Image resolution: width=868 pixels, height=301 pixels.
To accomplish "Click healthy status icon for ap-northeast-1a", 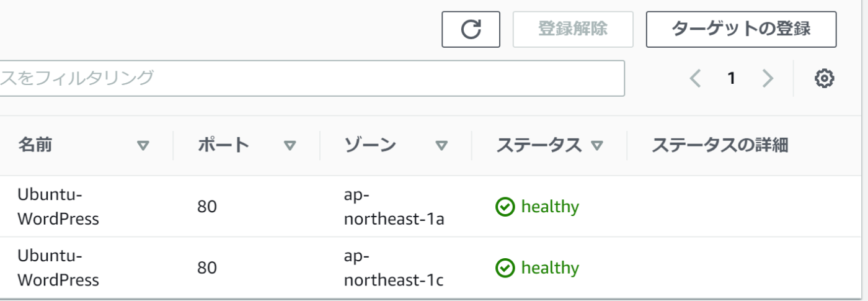I will (505, 207).
